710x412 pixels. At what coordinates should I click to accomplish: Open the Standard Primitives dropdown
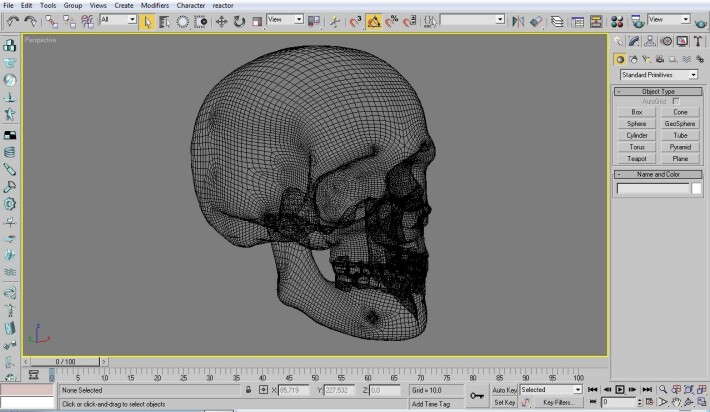click(659, 75)
